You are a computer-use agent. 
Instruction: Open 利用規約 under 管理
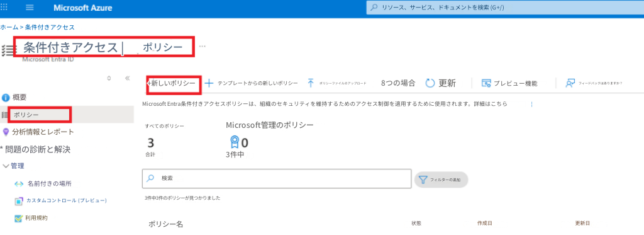(x=36, y=218)
